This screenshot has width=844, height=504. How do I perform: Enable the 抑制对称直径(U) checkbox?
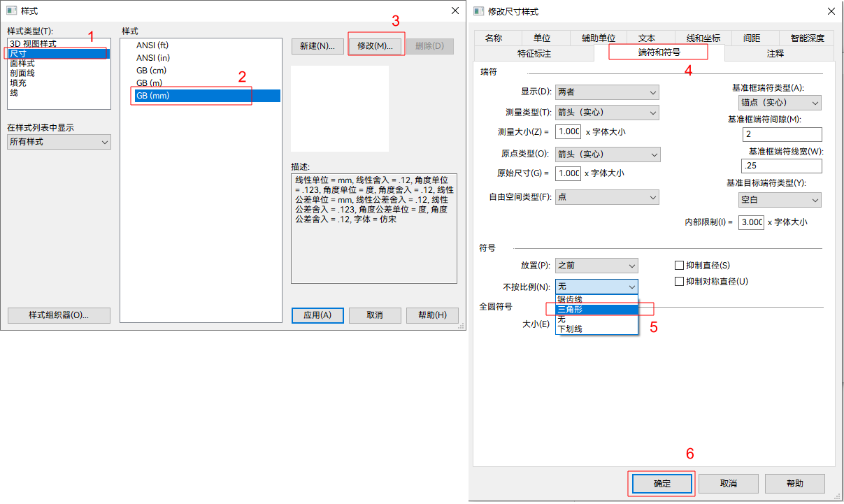point(679,282)
